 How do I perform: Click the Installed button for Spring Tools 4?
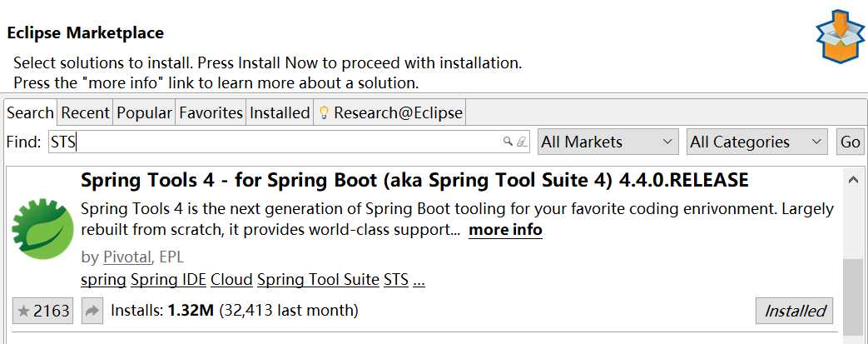pyautogui.click(x=795, y=311)
